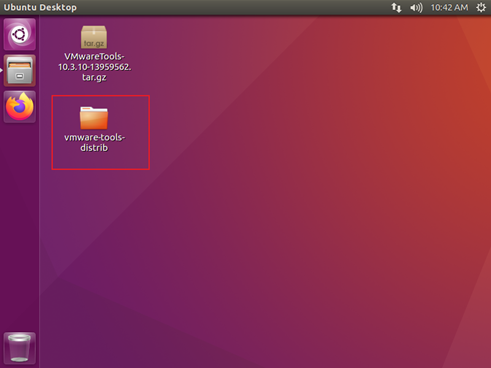Launch Firefox web browser from the dock

tap(20, 107)
